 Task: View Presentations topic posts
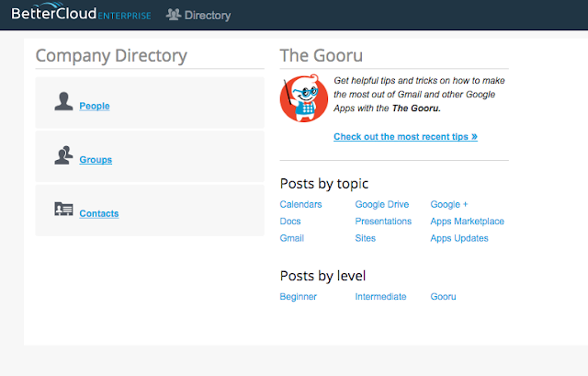tap(383, 222)
